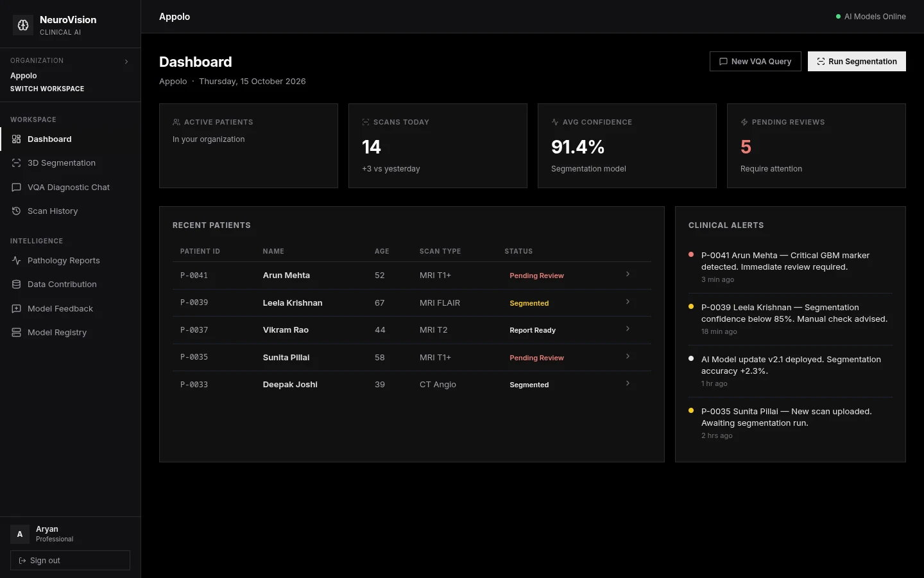Click the Sunita Pillai new scan uploaded alert

(790, 423)
